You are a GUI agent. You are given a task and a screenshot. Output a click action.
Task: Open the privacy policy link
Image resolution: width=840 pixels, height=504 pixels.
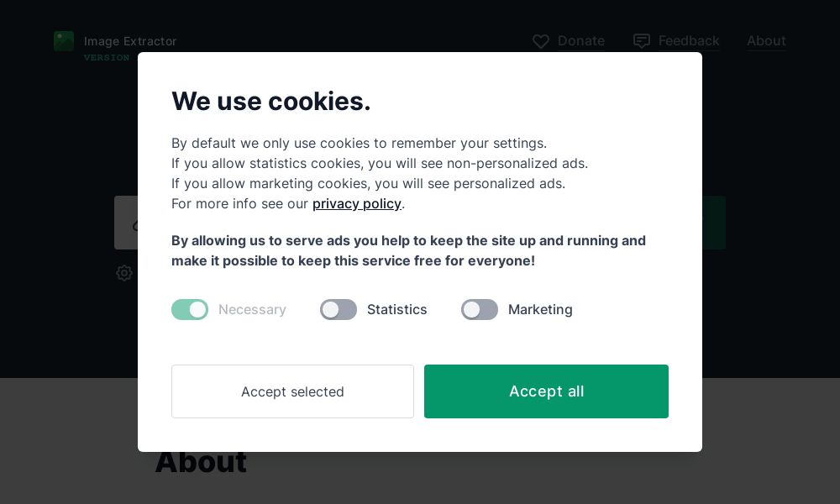[x=357, y=203]
